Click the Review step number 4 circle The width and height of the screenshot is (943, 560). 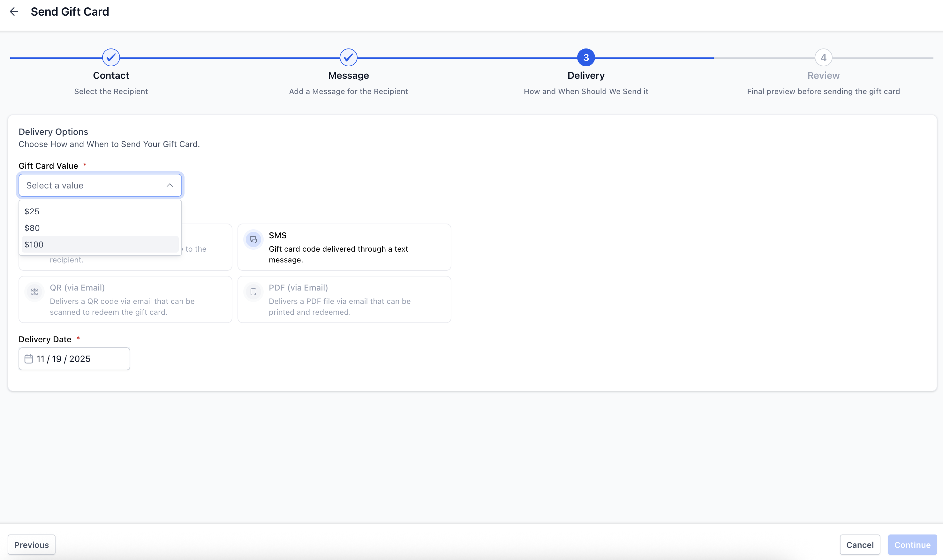[823, 58]
